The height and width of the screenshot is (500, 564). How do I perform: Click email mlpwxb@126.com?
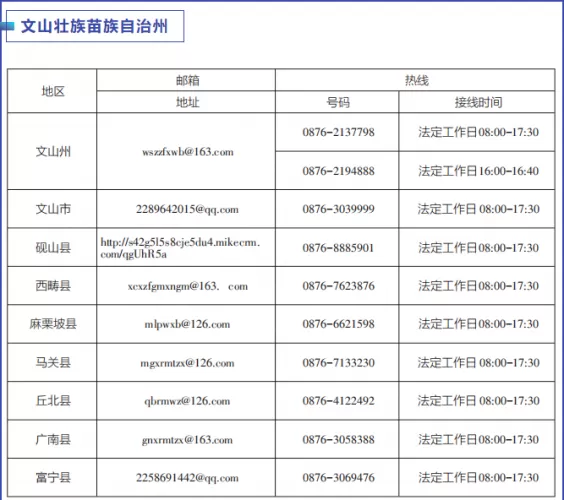(187, 324)
